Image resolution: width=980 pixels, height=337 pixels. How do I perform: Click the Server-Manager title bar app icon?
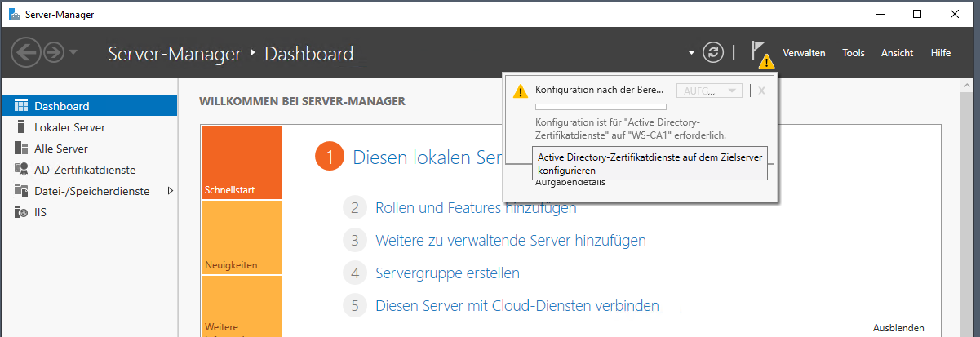[x=15, y=14]
